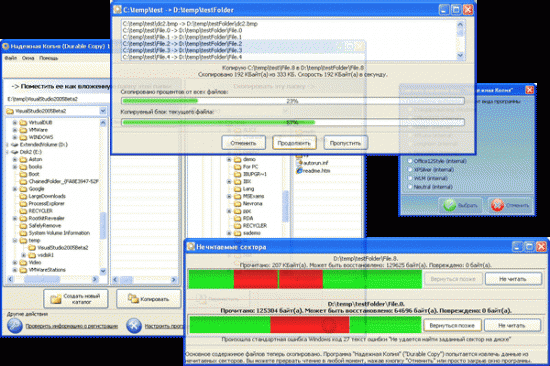Click the Boot folder icon in left tree
550x366 pixels.
coord(23,174)
